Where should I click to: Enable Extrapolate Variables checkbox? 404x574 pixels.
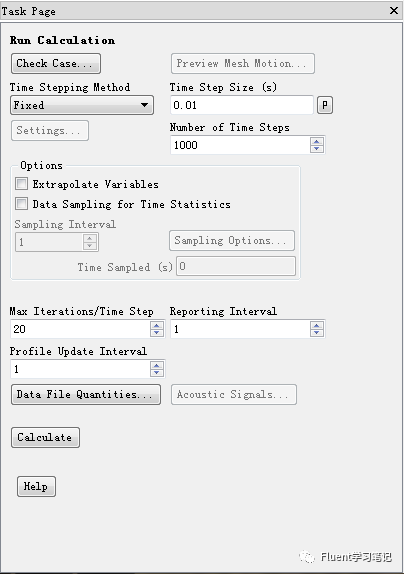pos(21,183)
